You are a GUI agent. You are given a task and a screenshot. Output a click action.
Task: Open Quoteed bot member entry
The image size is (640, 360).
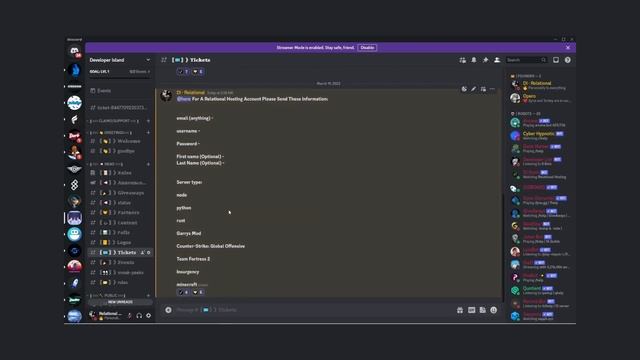[x=540, y=291]
